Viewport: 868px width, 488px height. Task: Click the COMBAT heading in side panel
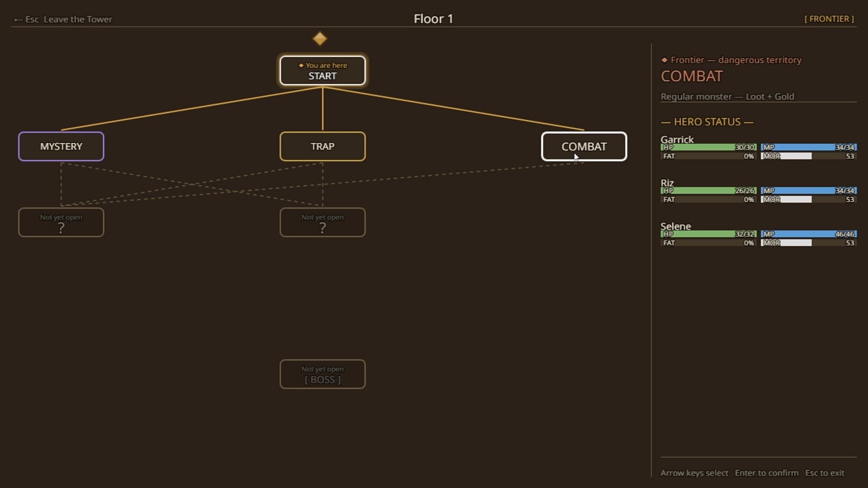coord(692,76)
